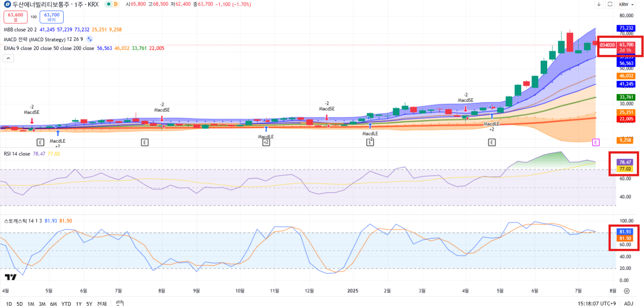The height and width of the screenshot is (306, 644).
Task: Click the orange 46,032 price scale label
Action: (x=626, y=76)
